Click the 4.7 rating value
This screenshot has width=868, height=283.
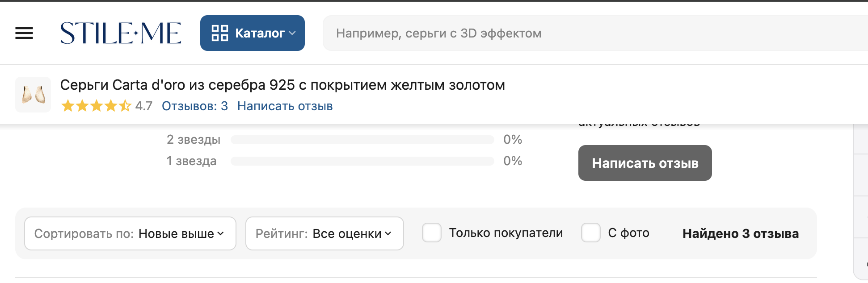tap(143, 106)
